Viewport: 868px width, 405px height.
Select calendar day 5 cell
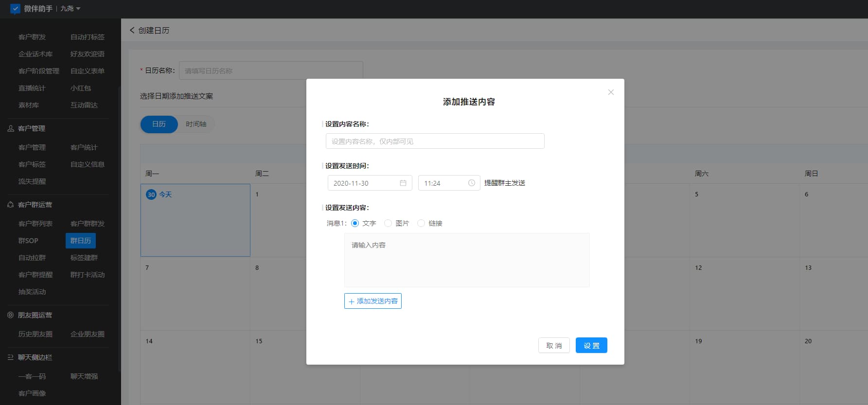pos(744,220)
